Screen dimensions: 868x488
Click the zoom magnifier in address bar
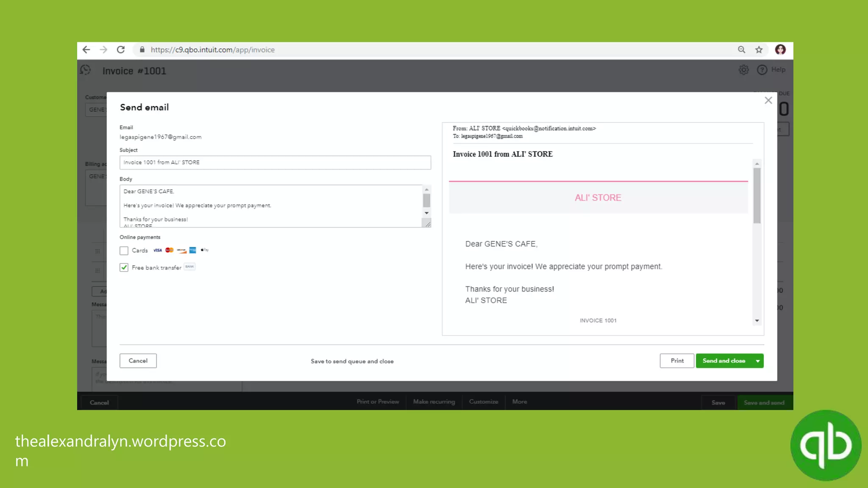click(x=741, y=50)
